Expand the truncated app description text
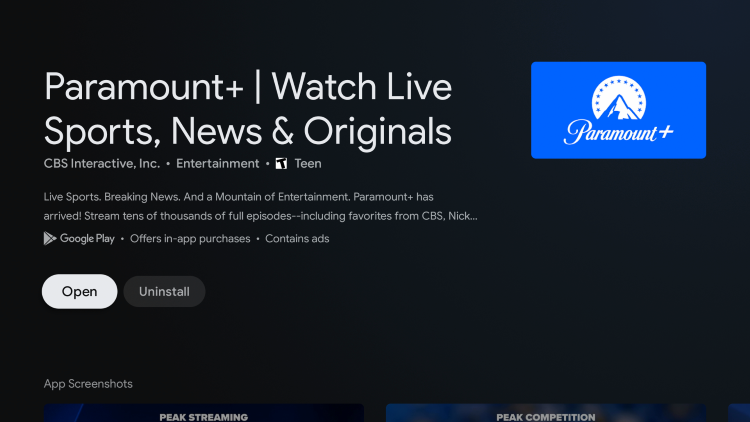 click(261, 206)
